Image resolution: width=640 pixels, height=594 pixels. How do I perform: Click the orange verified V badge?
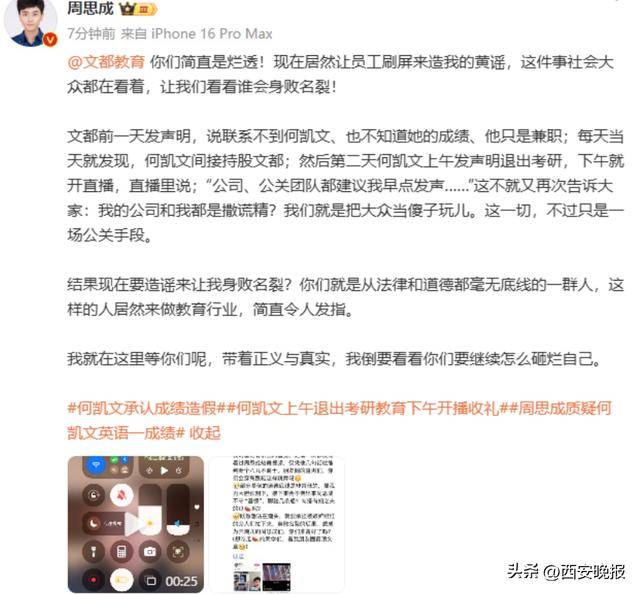(50, 40)
